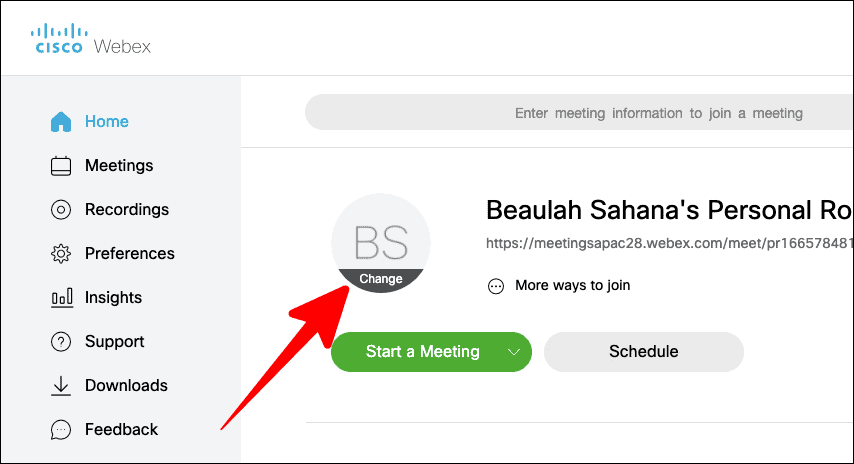Screen dimensions: 854x464
Task: Open the More ways to join link
Action: (x=572, y=285)
